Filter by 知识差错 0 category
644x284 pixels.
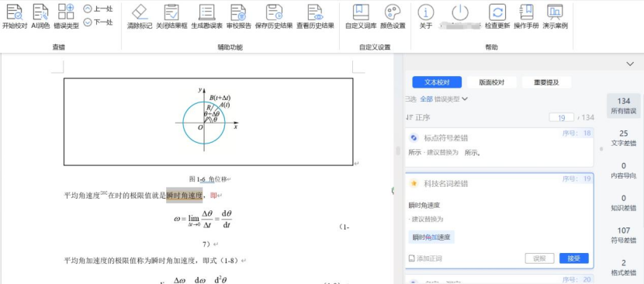624,203
